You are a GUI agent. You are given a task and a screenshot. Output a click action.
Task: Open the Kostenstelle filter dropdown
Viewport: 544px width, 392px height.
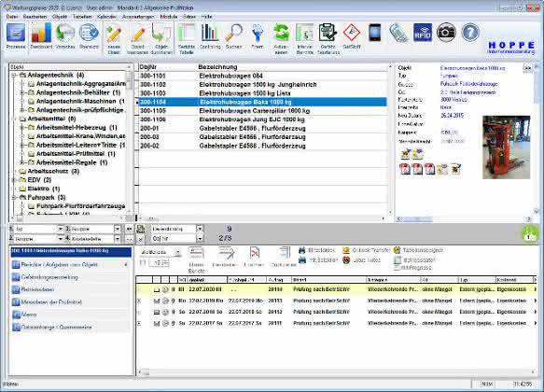pos(118,239)
